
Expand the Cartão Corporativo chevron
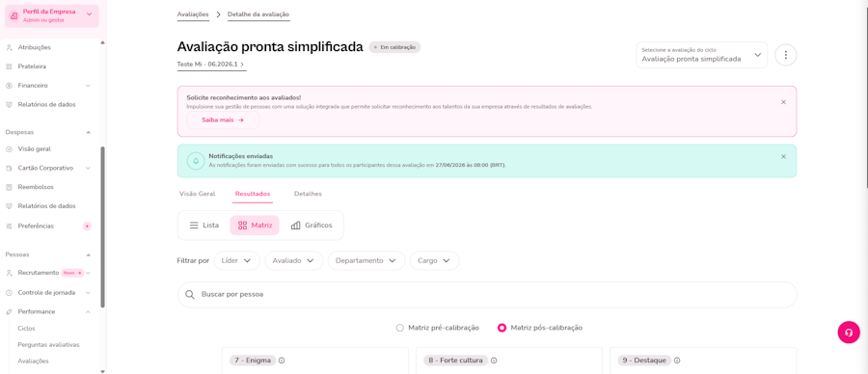point(88,168)
